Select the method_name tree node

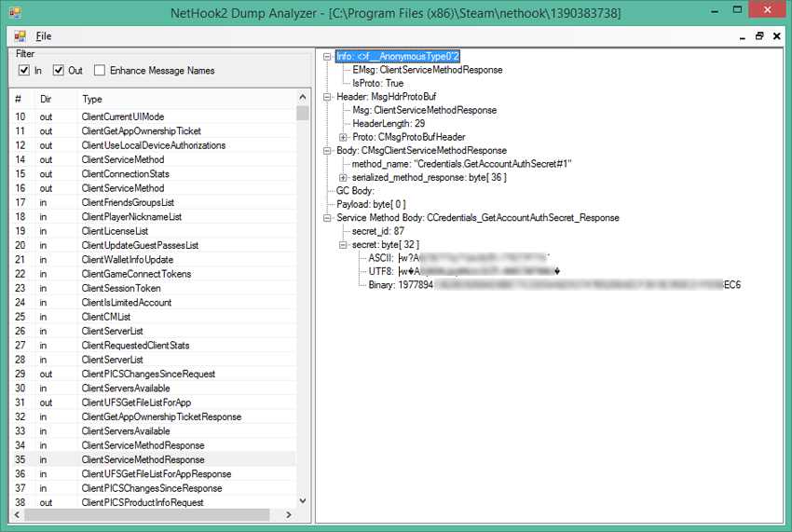pyautogui.click(x=461, y=164)
